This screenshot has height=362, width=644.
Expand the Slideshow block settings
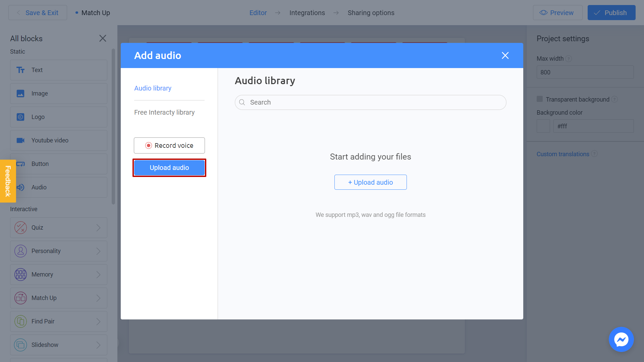click(x=99, y=344)
